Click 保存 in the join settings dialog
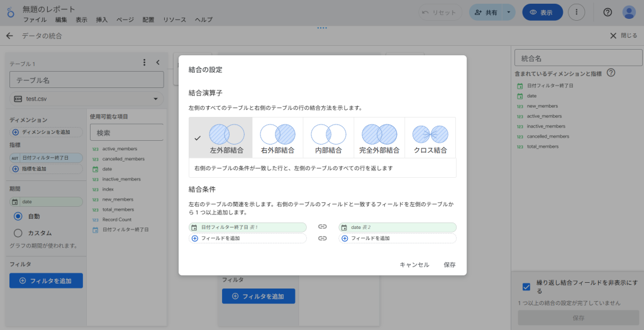The height and width of the screenshot is (330, 644). point(450,265)
